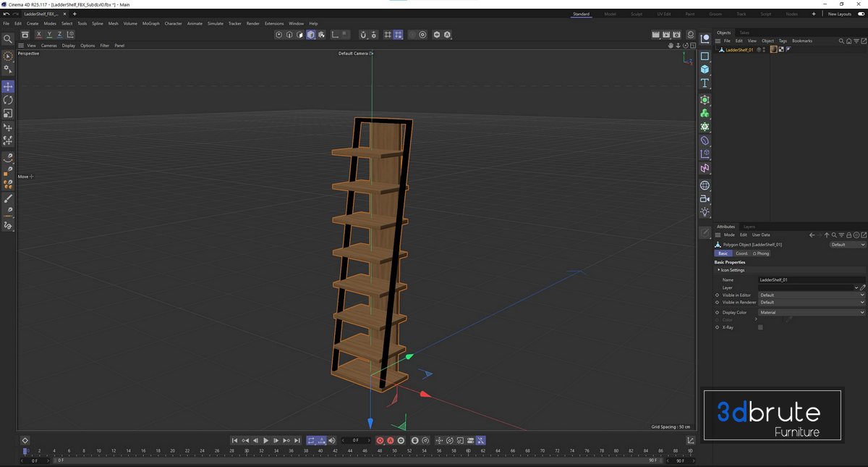Open the MoGraph menu
This screenshot has width=868, height=467.
(x=150, y=23)
